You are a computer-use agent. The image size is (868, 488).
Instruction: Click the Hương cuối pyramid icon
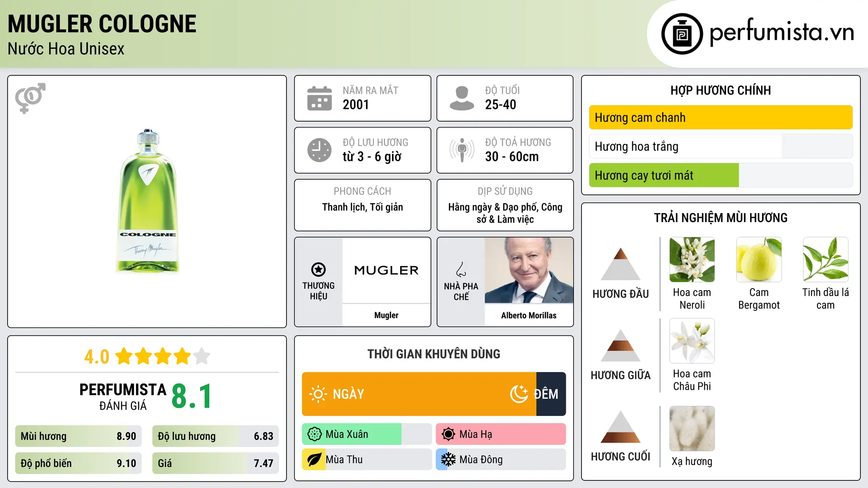[x=620, y=427]
